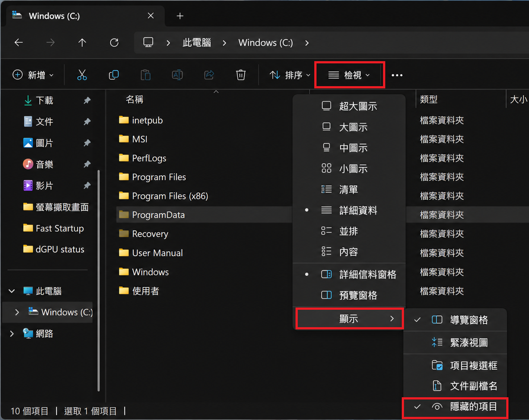Expand the 網路 network tree node
This screenshot has width=529, height=420.
[12, 334]
